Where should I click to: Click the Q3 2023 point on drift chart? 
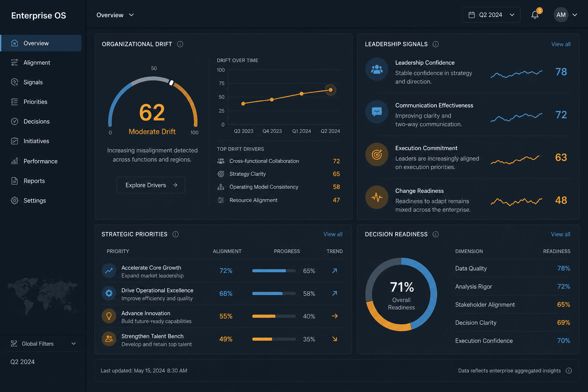[243, 104]
